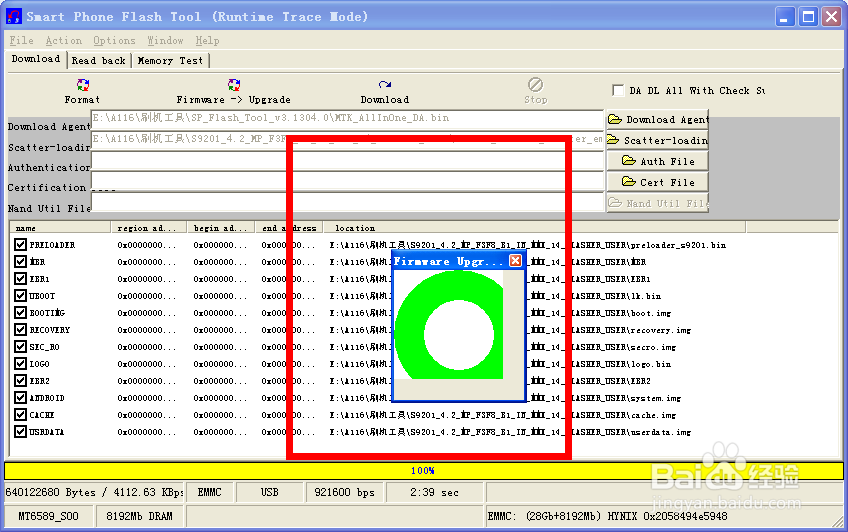Click the EMMC status bar entry
This screenshot has height=532, width=848.
pos(209,493)
